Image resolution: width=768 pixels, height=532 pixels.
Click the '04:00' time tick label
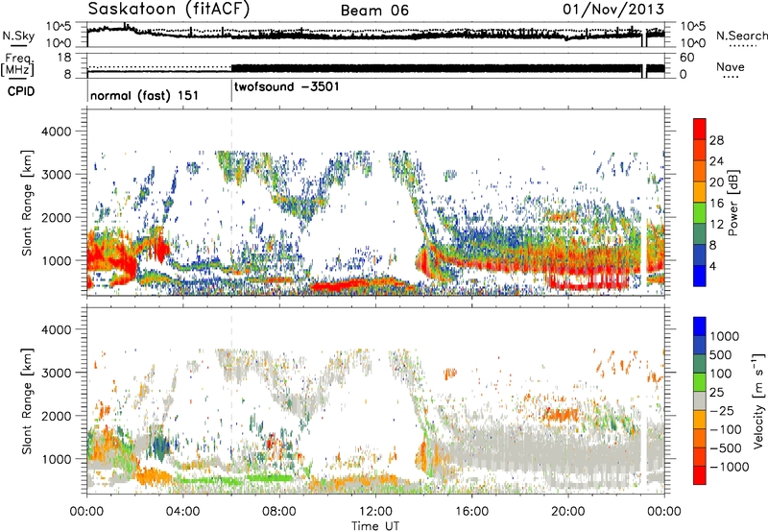click(182, 512)
